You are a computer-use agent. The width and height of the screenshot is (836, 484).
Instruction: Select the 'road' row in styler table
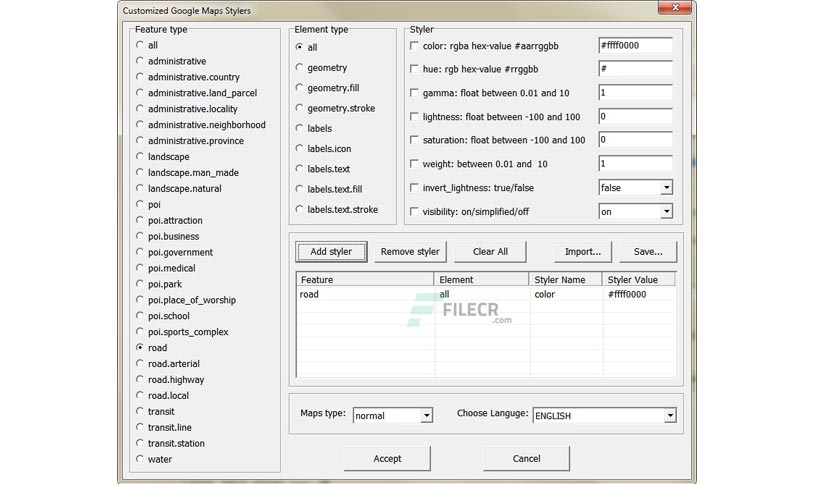486,294
